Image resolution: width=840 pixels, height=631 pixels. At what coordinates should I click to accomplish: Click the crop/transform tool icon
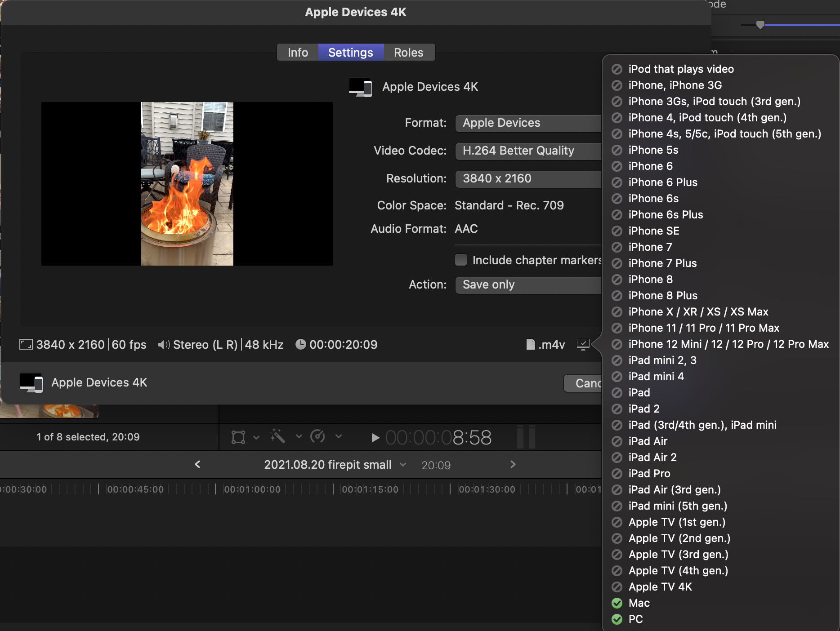(x=238, y=437)
